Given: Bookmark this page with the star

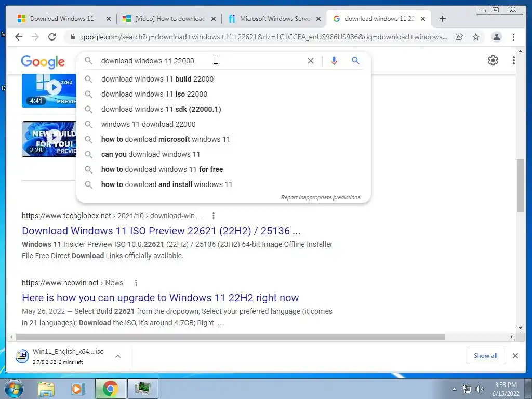Looking at the screenshot, I should pyautogui.click(x=476, y=37).
